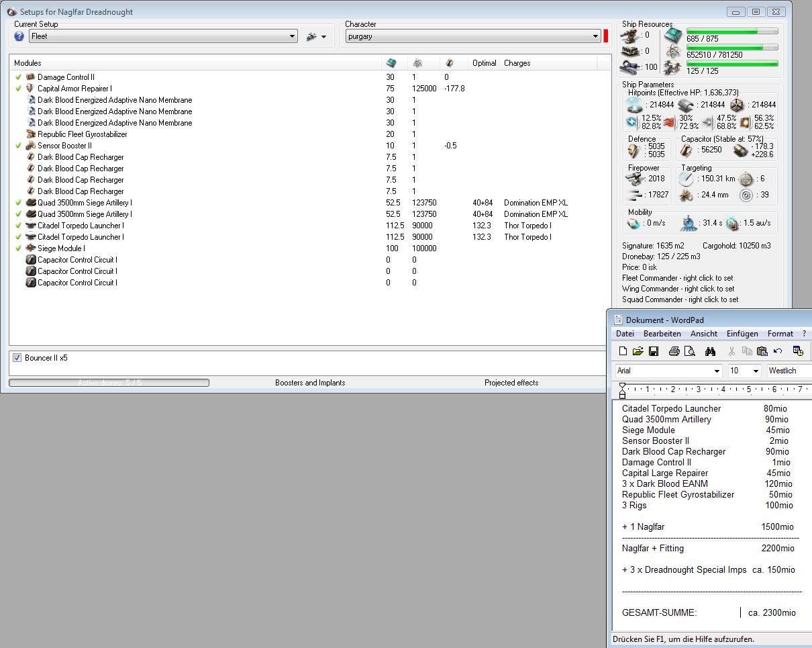812x648 pixels.
Task: Click the Paste clipboard icon in WordPad
Action: 762,351
